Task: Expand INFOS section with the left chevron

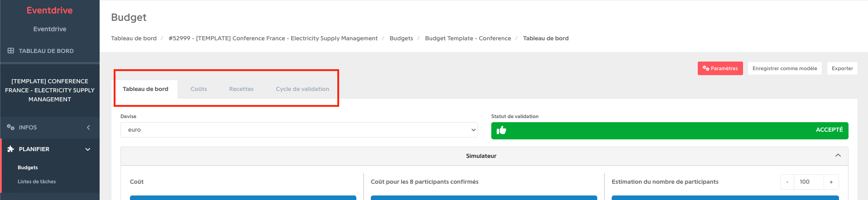Action: (x=88, y=128)
